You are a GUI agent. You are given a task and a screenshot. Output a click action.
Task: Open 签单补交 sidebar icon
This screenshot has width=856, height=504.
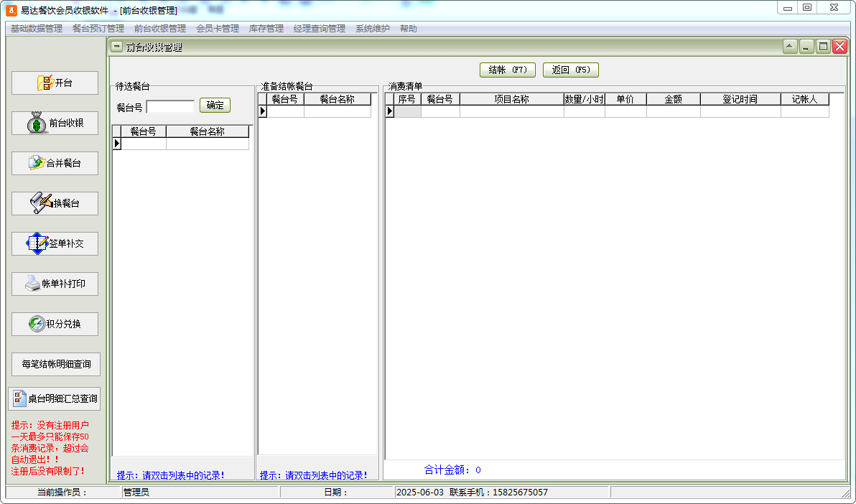click(37, 243)
